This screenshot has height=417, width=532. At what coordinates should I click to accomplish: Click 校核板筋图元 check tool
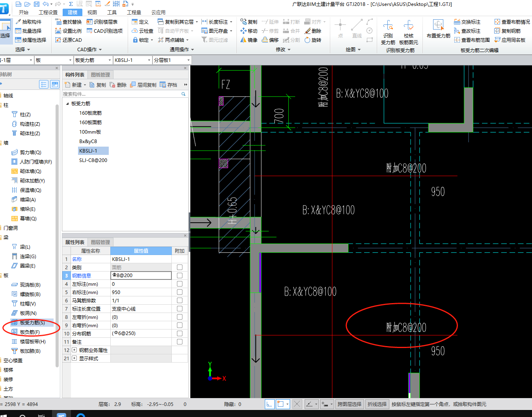point(409,32)
